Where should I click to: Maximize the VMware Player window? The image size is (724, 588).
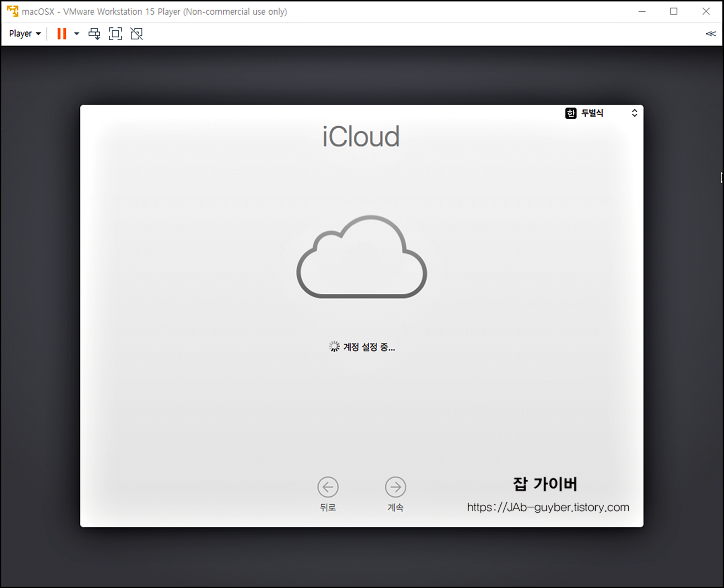click(x=674, y=11)
